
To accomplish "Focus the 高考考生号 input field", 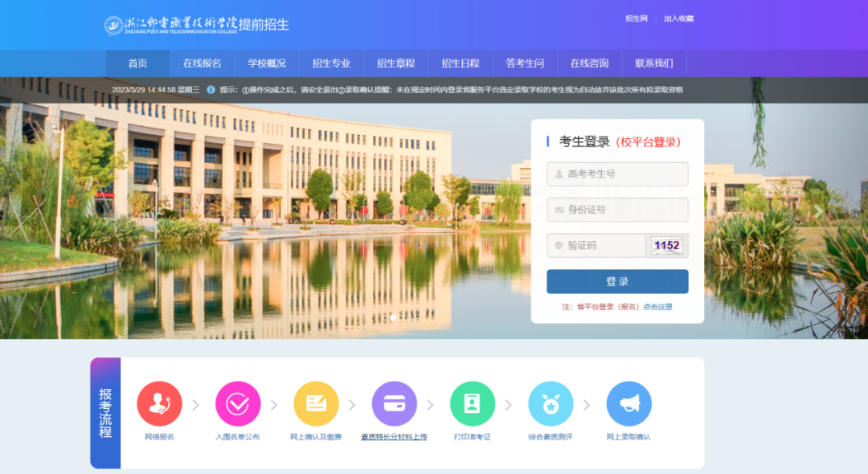I will click(x=617, y=174).
